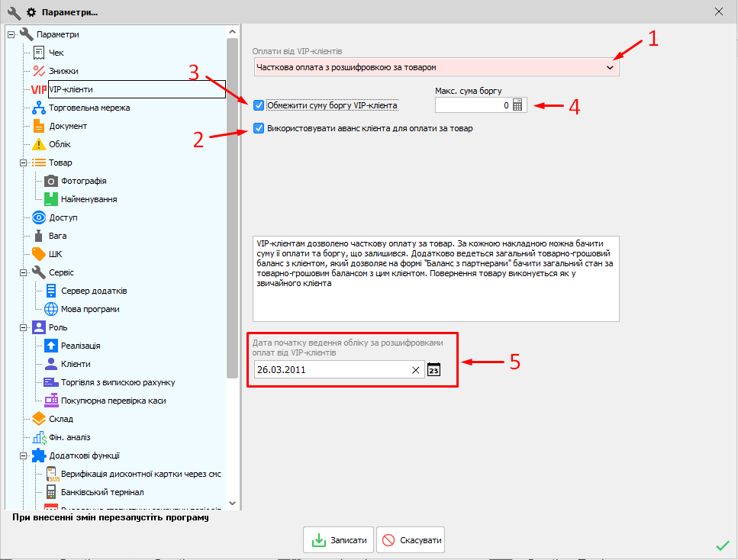Open the calendar date picker icon
Screen dimensions: 738x560
click(434, 370)
